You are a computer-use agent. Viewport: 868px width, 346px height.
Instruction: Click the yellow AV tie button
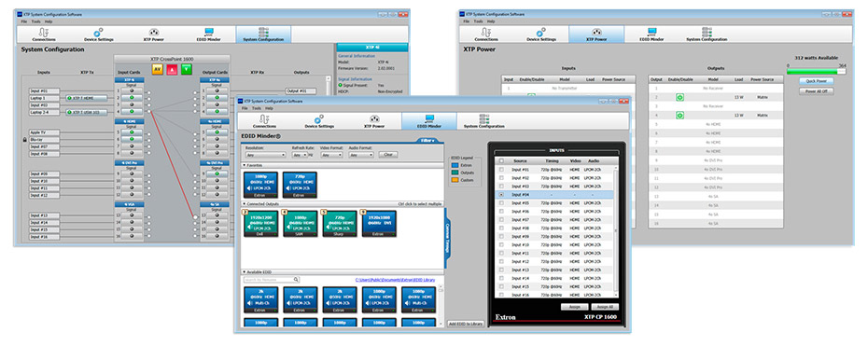pos(157,69)
